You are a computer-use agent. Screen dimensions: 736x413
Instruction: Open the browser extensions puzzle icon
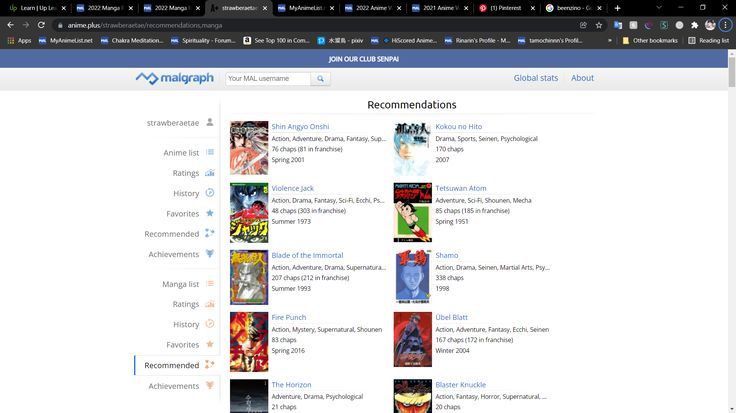(695, 25)
